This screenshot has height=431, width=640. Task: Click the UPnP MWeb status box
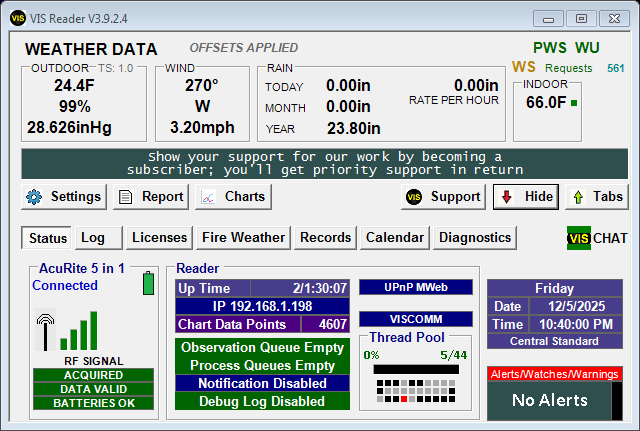pos(415,287)
